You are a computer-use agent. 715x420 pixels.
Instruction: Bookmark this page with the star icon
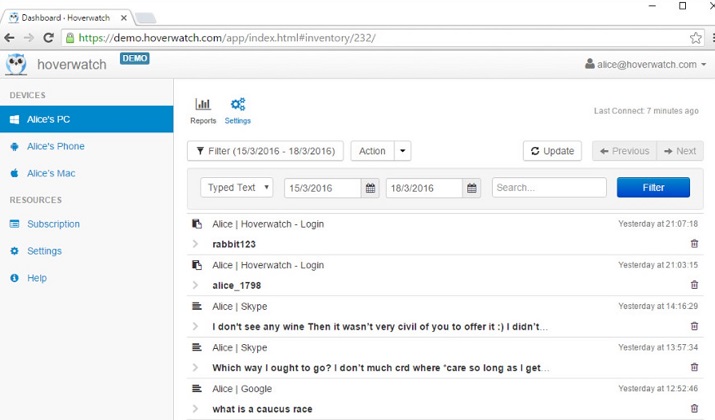[x=695, y=38]
